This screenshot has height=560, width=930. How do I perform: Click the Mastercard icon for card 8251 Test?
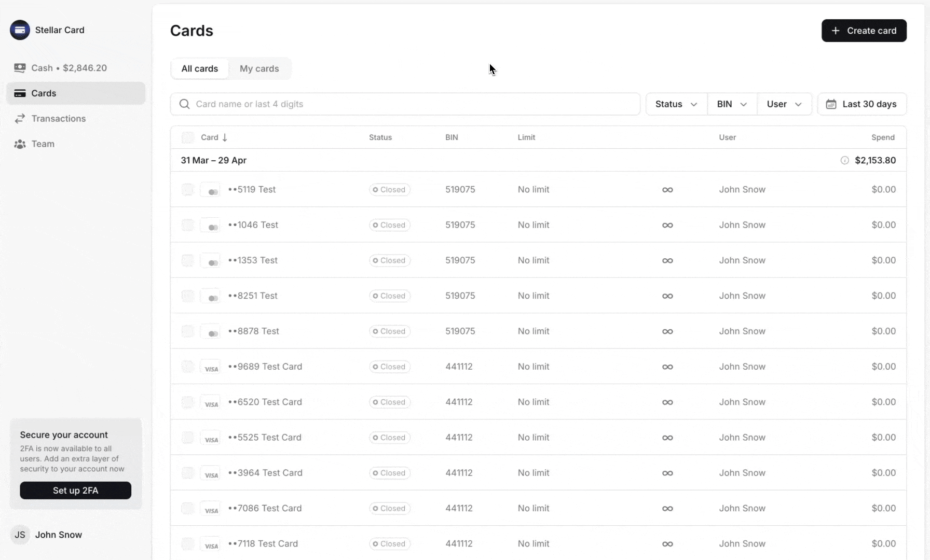click(x=210, y=296)
